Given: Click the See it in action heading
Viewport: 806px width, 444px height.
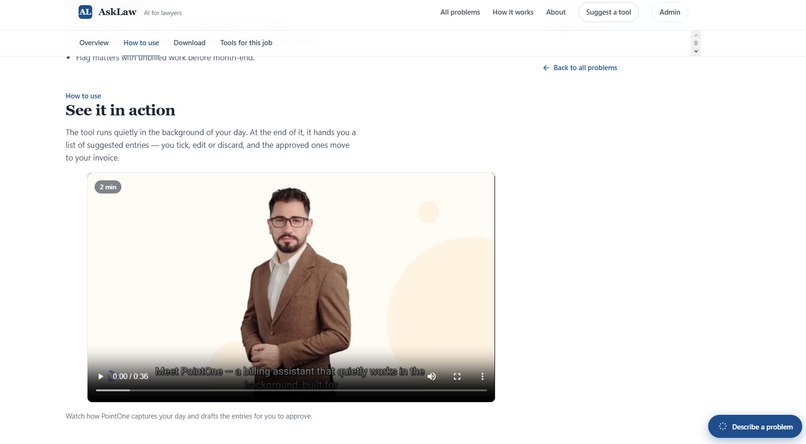Looking at the screenshot, I should tap(120, 110).
